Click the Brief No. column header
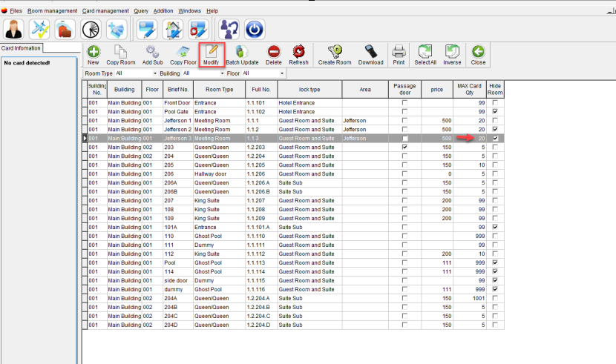616x364 pixels. coord(178,90)
